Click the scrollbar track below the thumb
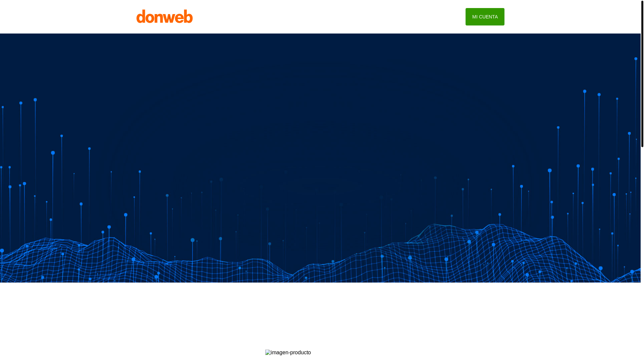 coord(642,235)
